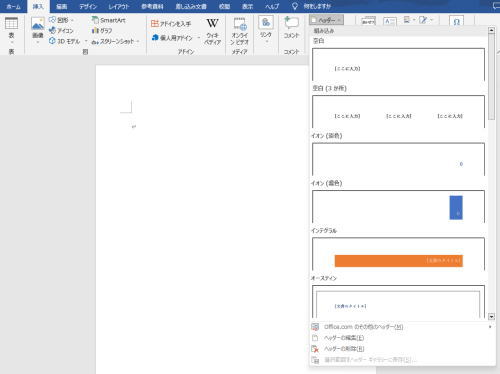The image size is (500, 374).
Task: Open the ホーム ribbon tab
Action: tap(13, 6)
